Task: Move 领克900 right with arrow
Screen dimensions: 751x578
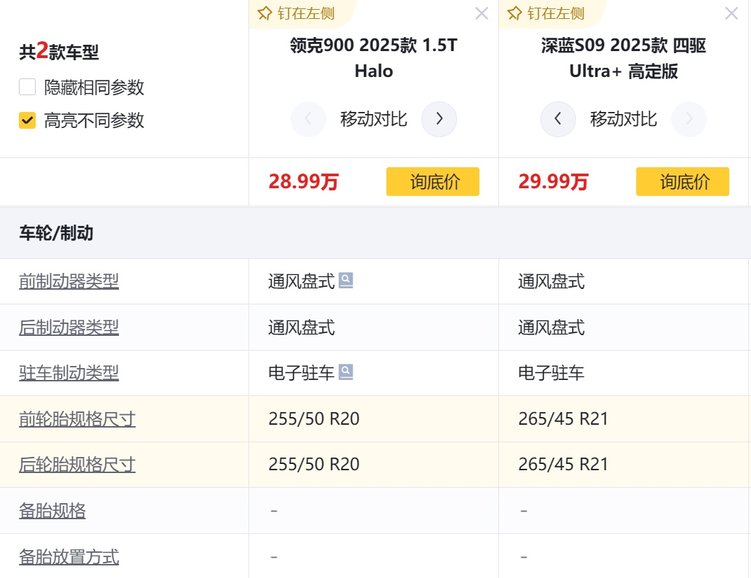Action: 439,119
